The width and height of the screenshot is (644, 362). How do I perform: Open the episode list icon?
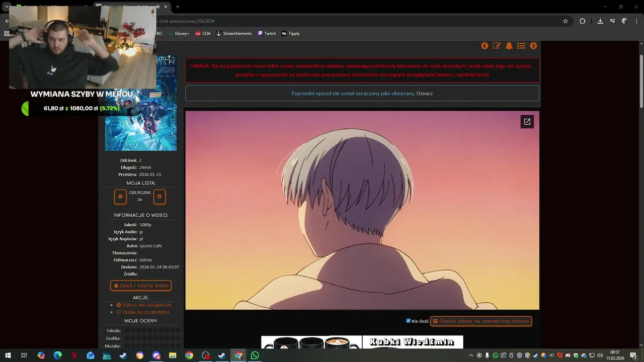coord(521,46)
